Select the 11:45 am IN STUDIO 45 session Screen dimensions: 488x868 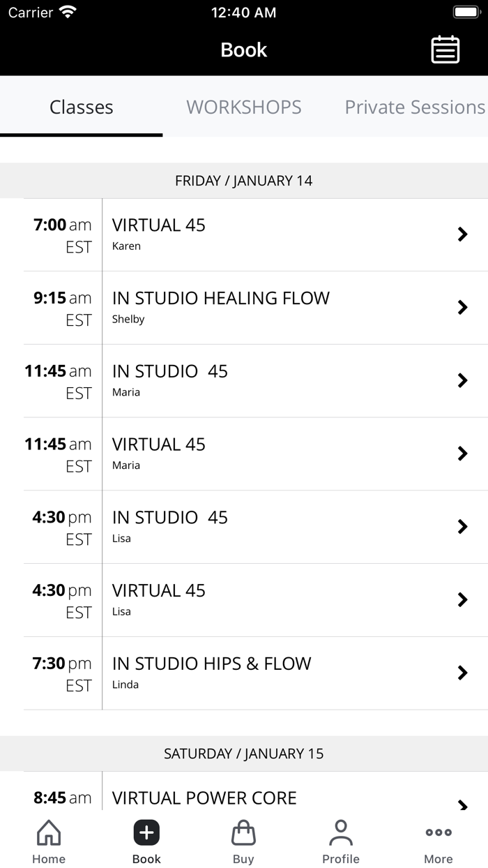click(244, 380)
